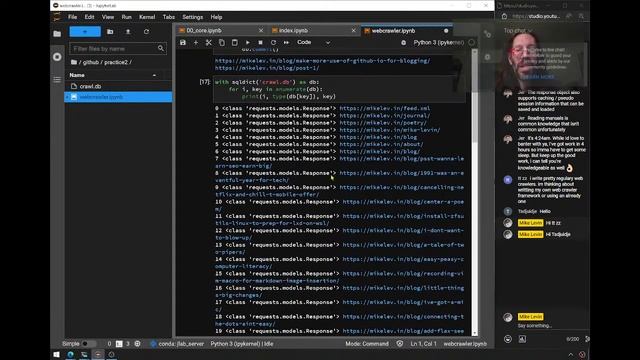Viewport: 640px width, 360px height.
Task: Click inside code cell 17 with sqldict
Action: [x=339, y=89]
